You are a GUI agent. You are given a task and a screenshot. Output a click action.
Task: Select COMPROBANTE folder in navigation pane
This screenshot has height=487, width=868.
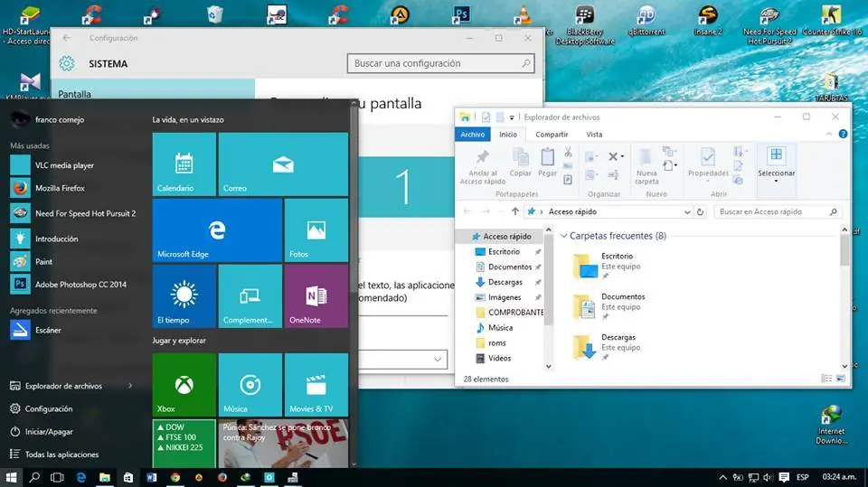click(509, 312)
